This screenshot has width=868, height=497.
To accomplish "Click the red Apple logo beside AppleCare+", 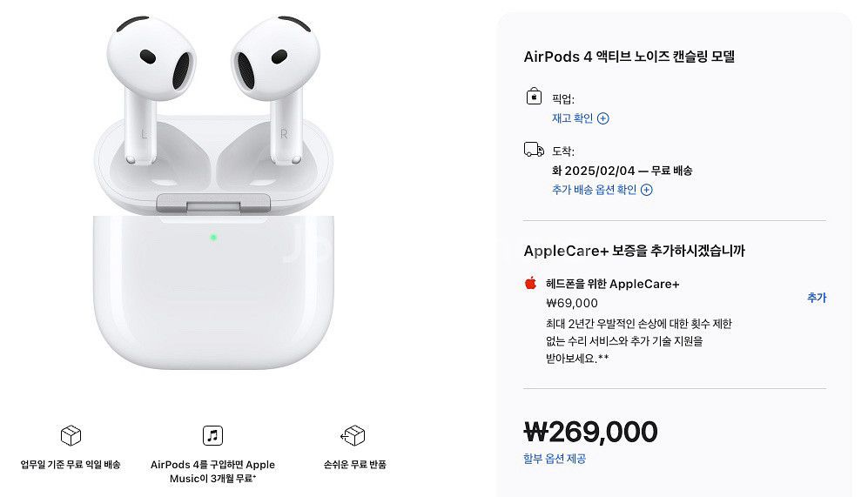I will [x=530, y=283].
